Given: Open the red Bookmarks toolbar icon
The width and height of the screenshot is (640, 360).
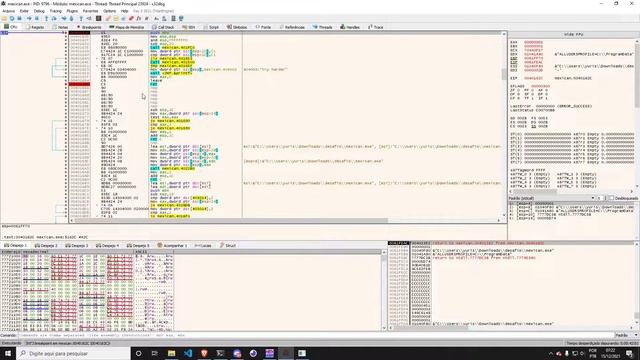Looking at the screenshot, I should tap(131, 18).
